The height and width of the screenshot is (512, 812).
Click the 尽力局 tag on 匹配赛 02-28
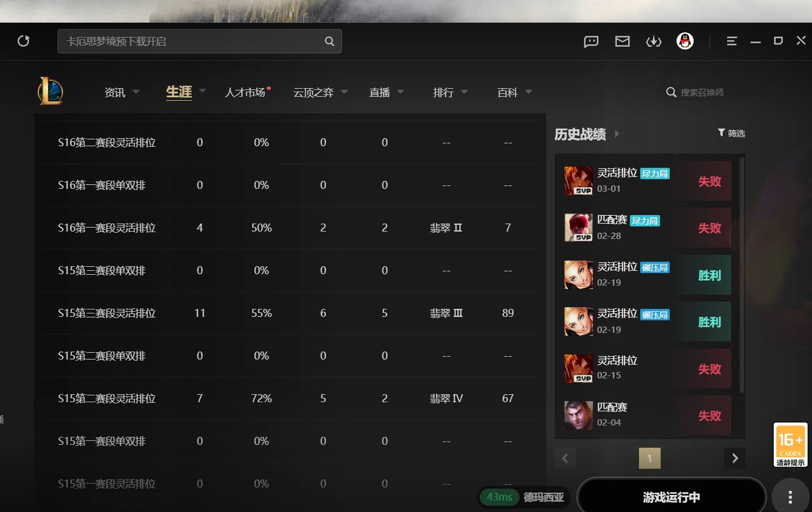(645, 221)
